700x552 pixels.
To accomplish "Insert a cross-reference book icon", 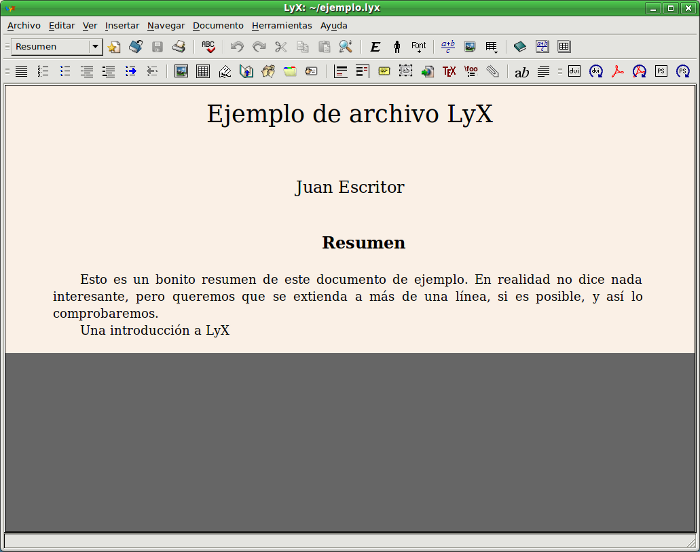I will point(246,71).
